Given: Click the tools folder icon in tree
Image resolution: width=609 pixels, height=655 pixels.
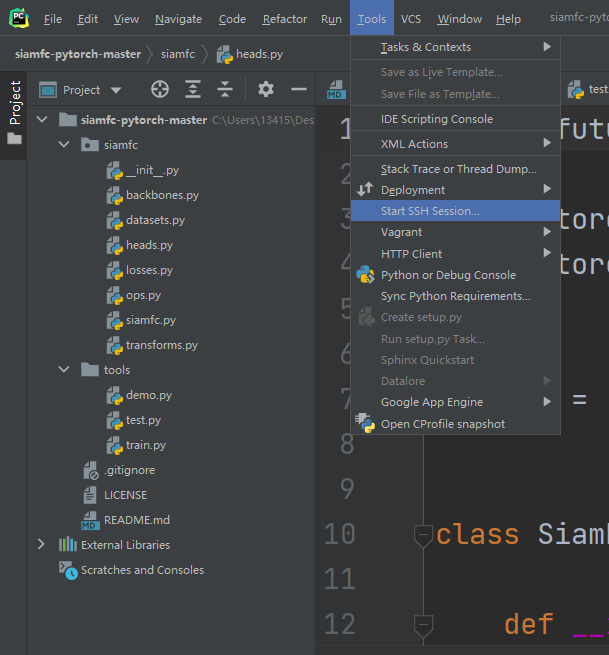Looking at the screenshot, I should click(90, 370).
